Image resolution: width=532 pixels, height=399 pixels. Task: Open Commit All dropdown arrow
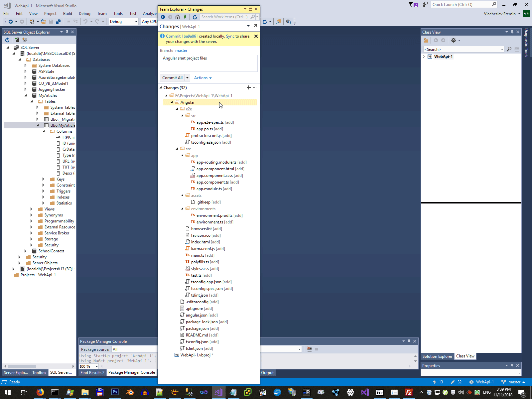[x=187, y=78]
